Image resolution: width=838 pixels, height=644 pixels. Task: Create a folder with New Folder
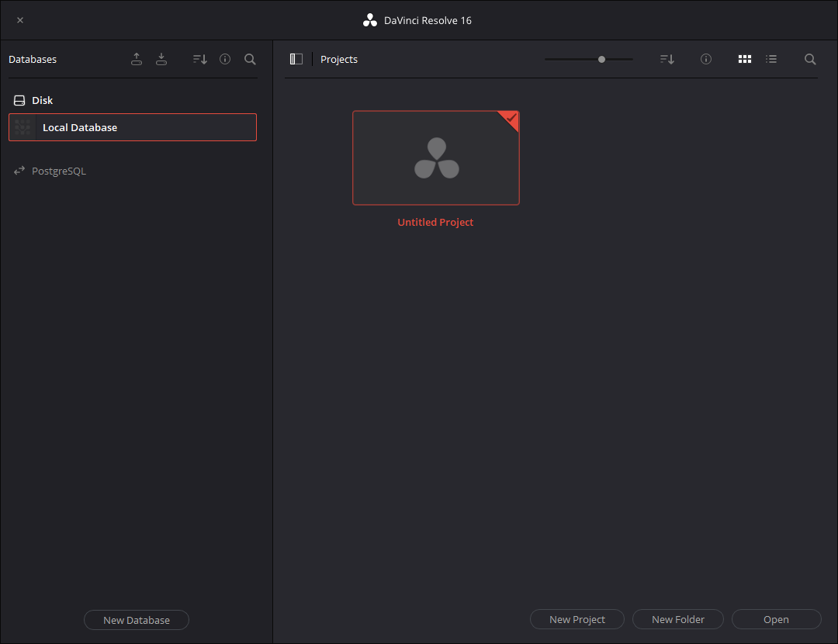coord(678,619)
